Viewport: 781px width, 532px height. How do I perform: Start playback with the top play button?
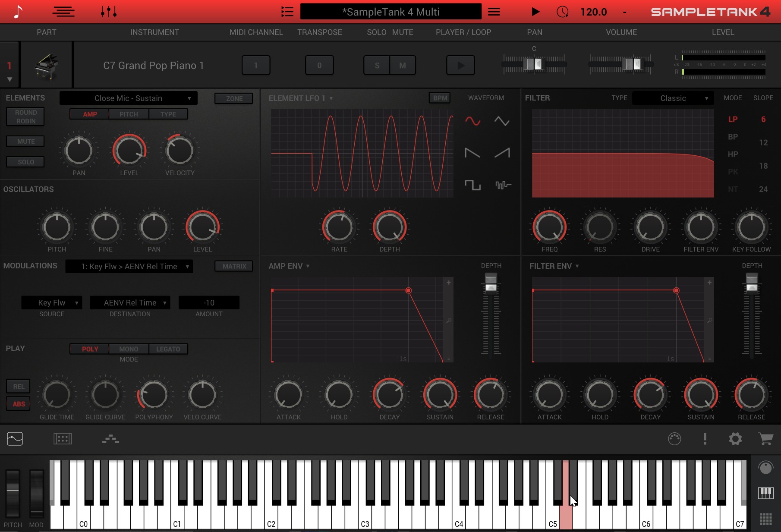pyautogui.click(x=535, y=12)
